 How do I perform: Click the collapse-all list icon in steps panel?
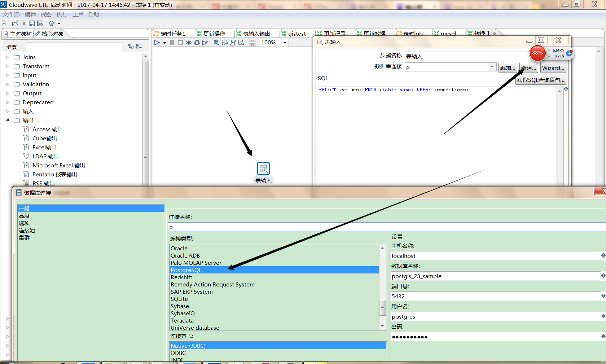[x=139, y=46]
